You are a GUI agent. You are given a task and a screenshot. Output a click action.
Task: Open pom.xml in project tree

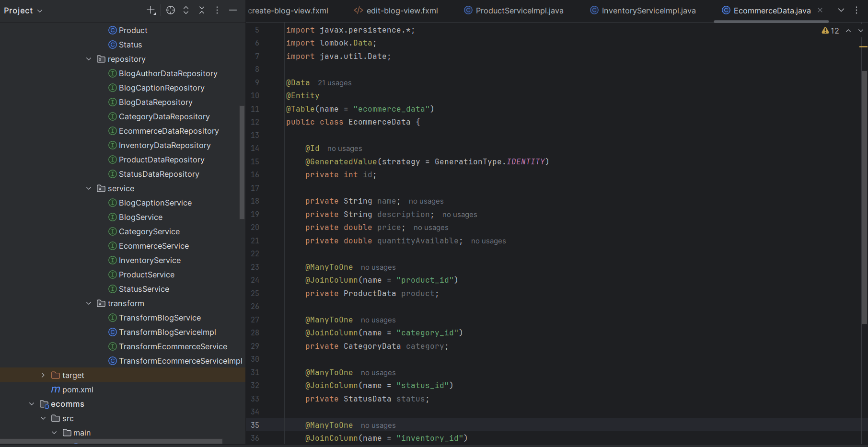[78, 390]
